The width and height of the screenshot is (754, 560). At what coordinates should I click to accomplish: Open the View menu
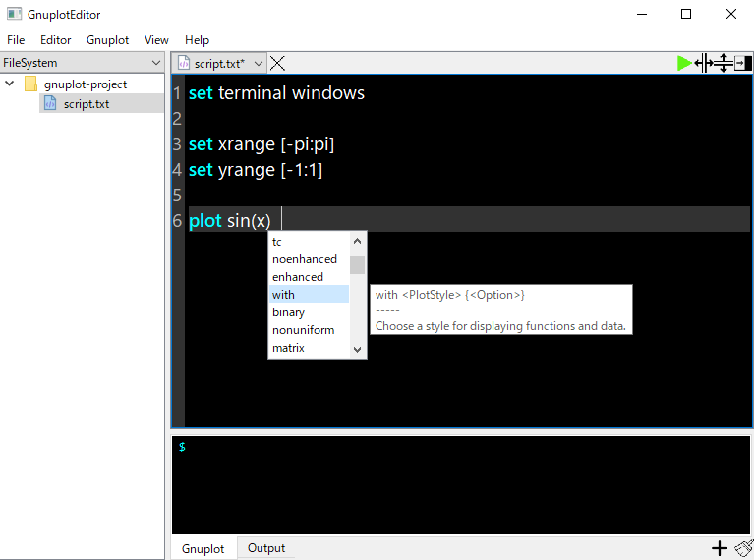click(x=156, y=40)
